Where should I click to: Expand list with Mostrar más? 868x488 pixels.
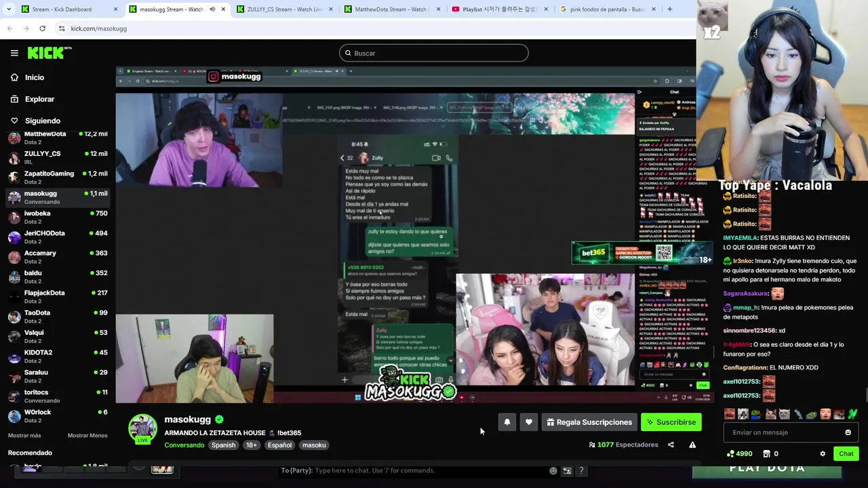click(24, 435)
